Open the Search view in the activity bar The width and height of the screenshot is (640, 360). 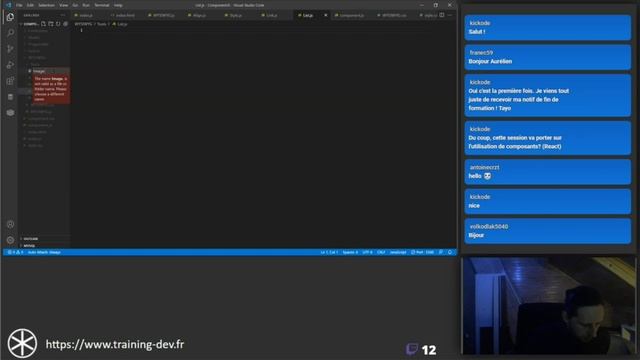(10, 33)
